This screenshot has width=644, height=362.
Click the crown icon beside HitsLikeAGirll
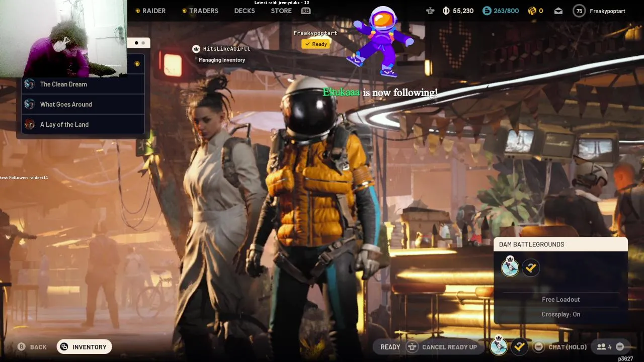196,49
